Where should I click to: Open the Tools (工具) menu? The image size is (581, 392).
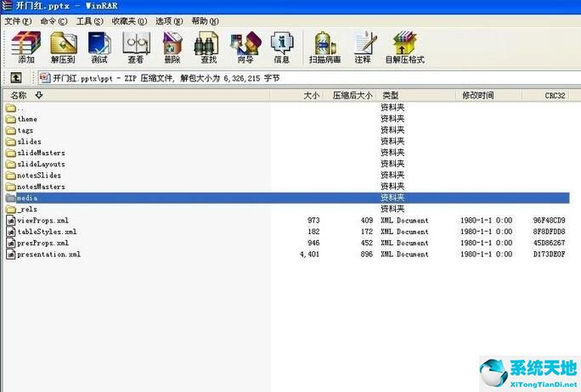pyautogui.click(x=90, y=21)
